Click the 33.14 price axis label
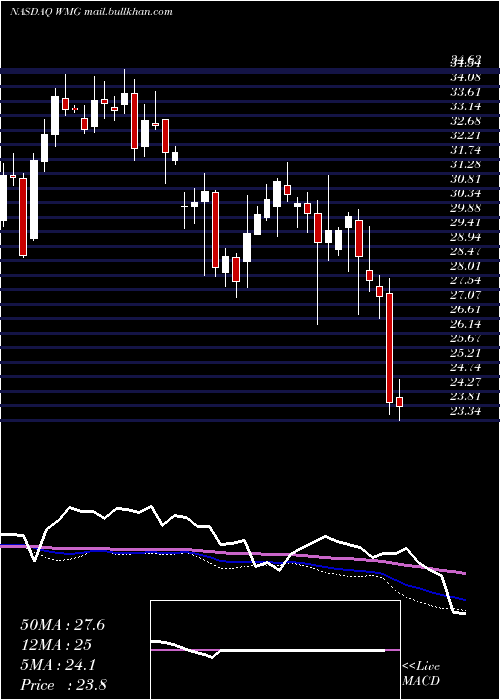 coord(465,106)
